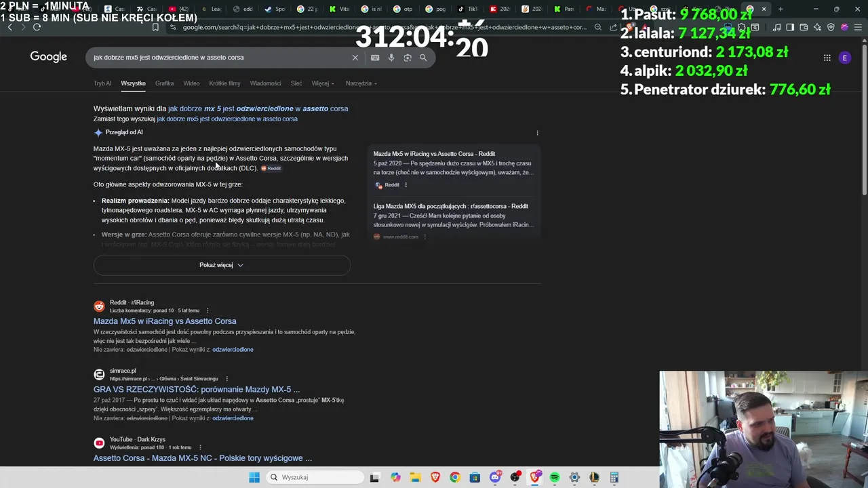
Task: Click the Google logo
Action: (49, 57)
